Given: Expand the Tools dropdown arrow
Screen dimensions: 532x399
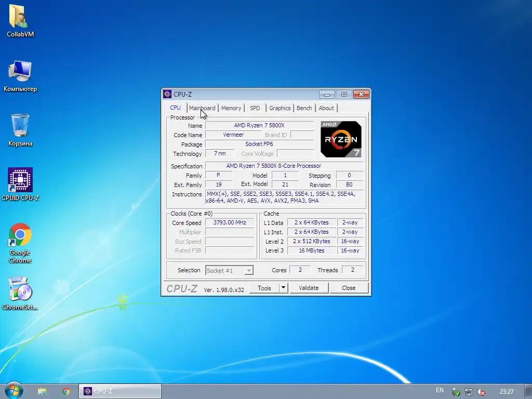Looking at the screenshot, I should 283,288.
